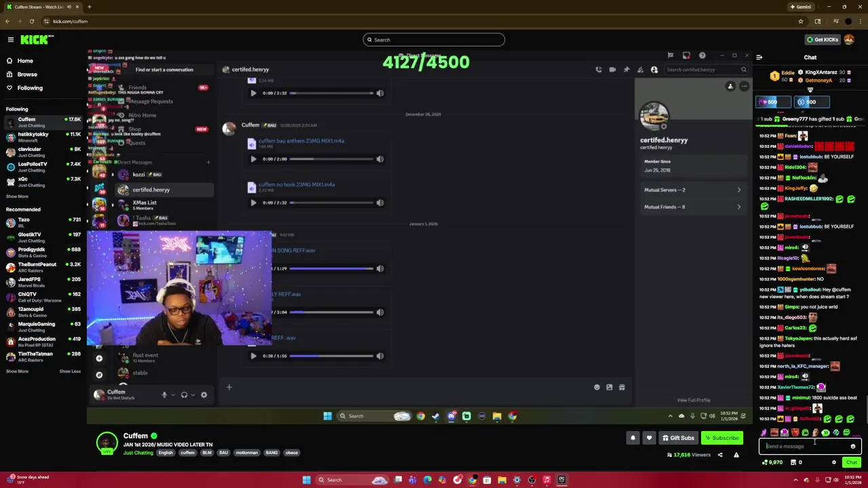Click the share stream icon

point(720,455)
